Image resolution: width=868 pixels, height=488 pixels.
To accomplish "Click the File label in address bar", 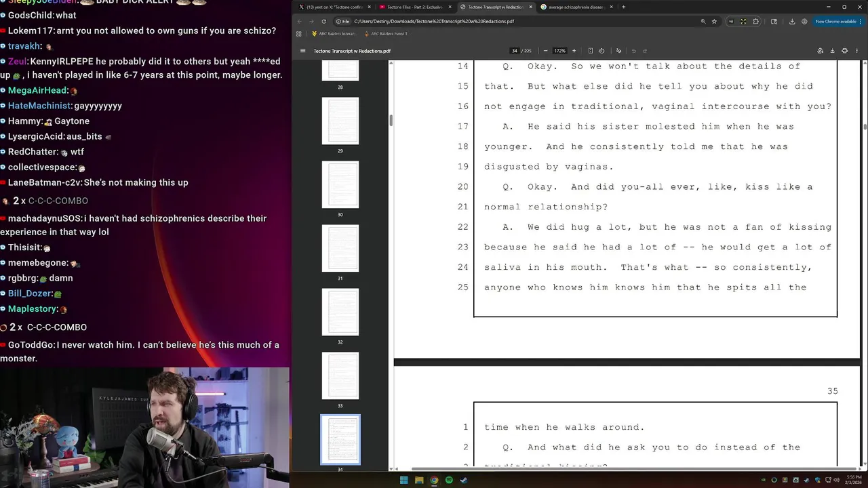I will [x=342, y=21].
